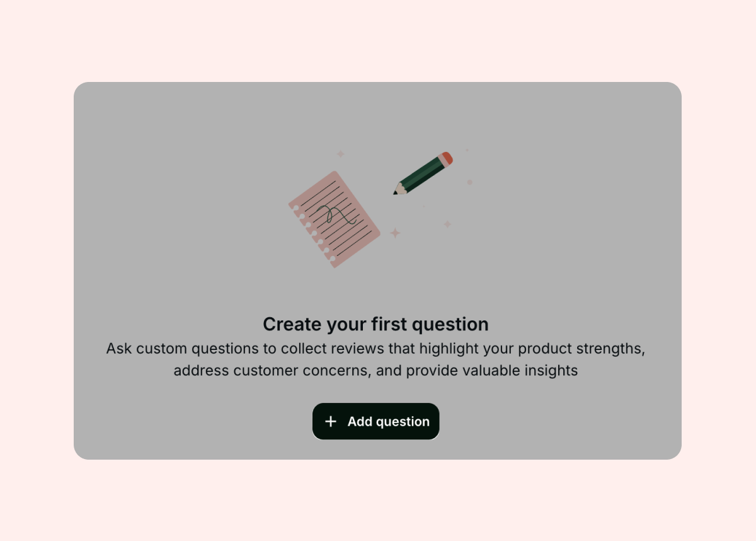Click the red eraser end of pencil

(447, 158)
